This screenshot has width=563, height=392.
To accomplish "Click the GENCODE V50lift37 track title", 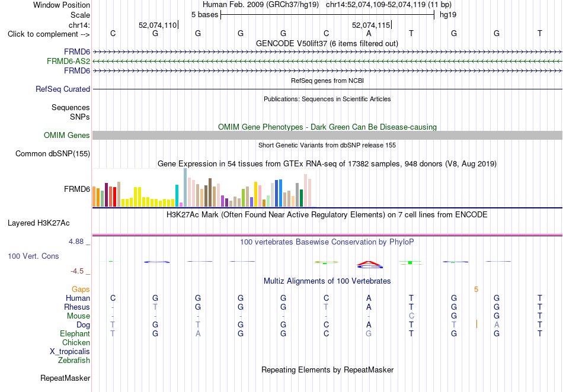I will click(x=327, y=43).
